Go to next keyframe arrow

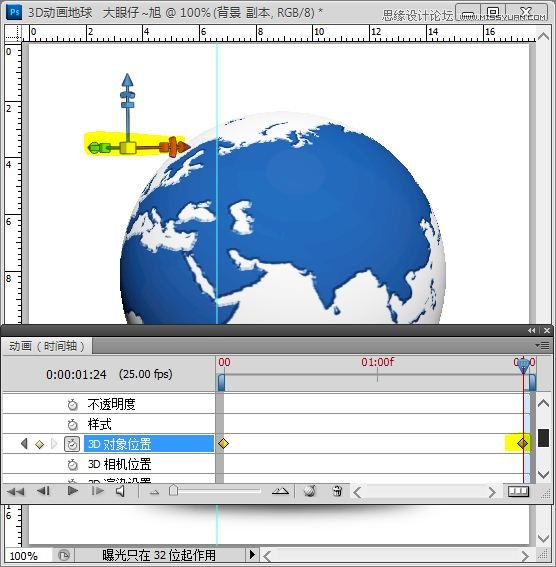coord(54,443)
